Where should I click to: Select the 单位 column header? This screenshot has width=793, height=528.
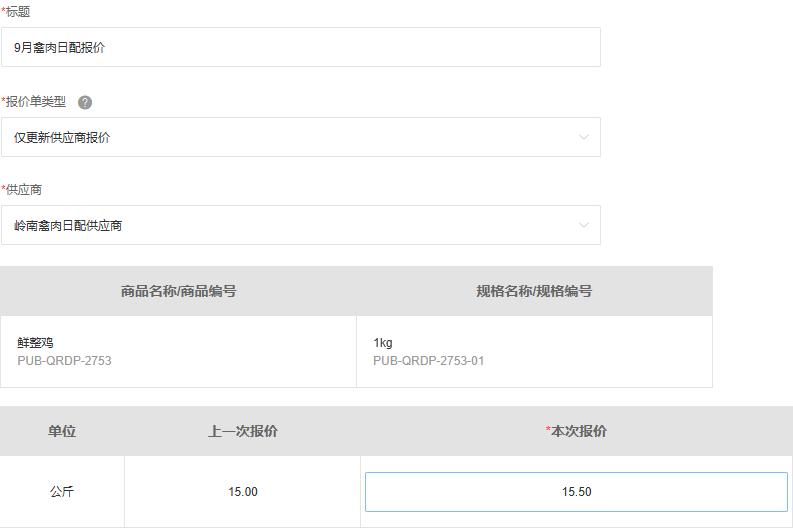point(62,431)
